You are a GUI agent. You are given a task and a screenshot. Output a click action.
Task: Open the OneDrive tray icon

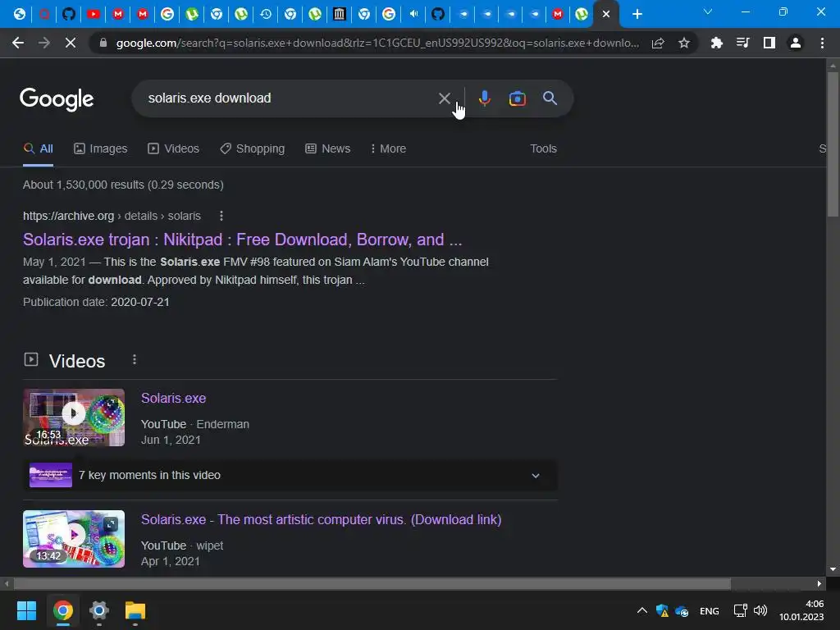coord(682,610)
